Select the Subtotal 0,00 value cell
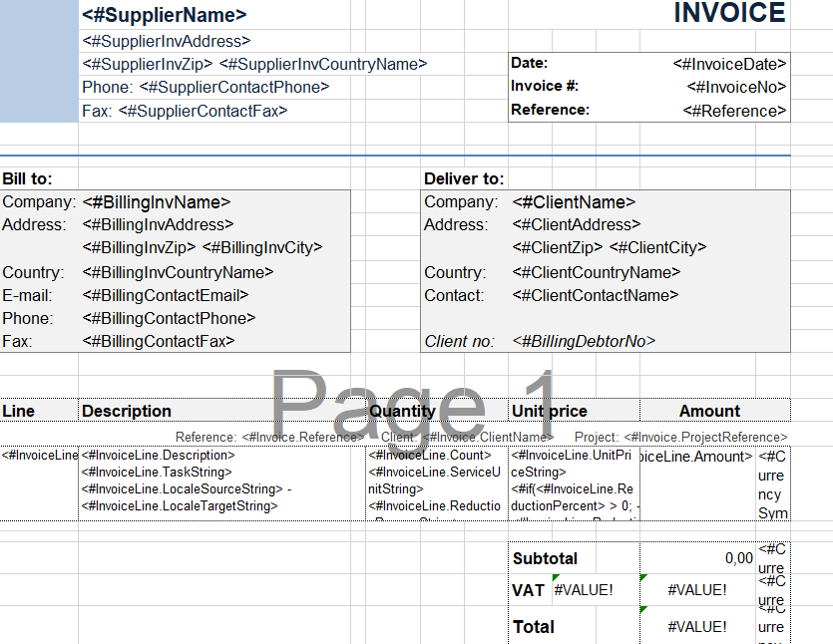This screenshot has height=644, width=833. click(x=697, y=558)
